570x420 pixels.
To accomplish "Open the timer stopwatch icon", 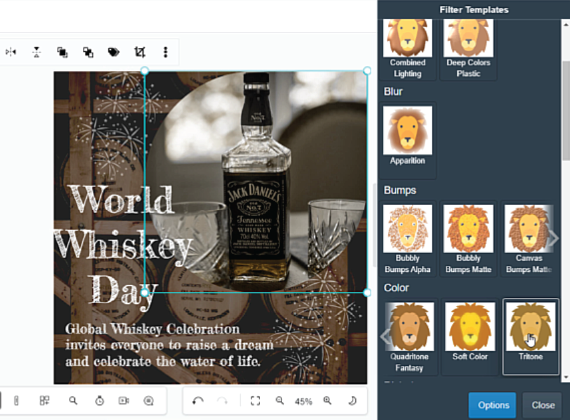I will 99,401.
